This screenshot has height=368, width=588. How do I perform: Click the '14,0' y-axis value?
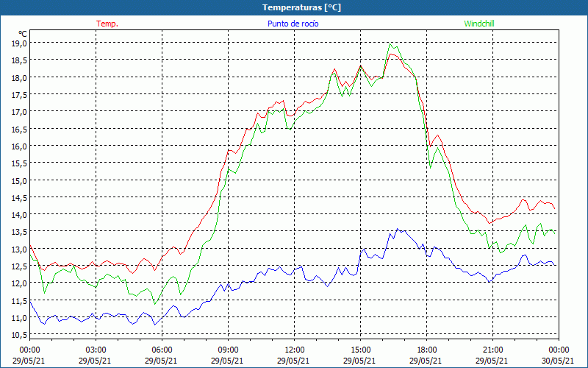[x=19, y=214]
